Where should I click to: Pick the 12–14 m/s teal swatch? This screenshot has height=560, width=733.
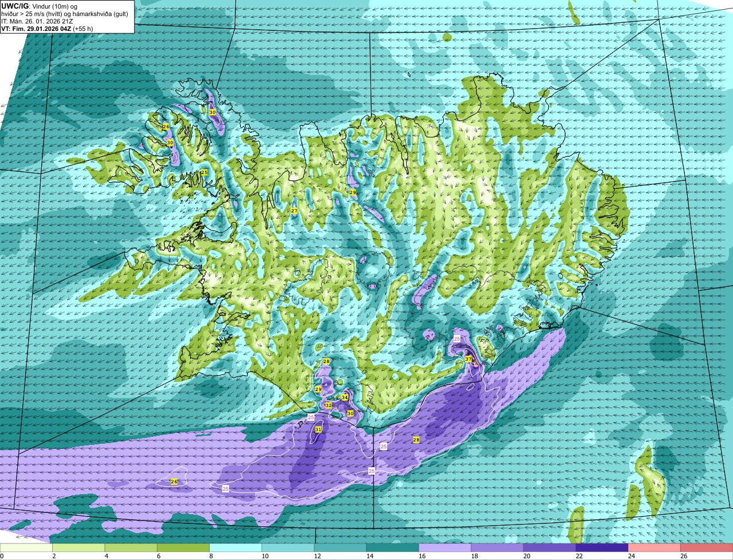pos(340,547)
